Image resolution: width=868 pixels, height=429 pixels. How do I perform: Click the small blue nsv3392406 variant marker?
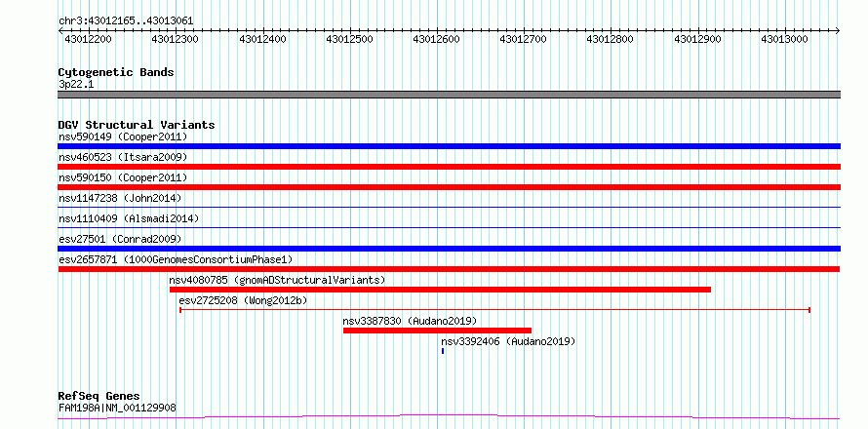pos(443,351)
